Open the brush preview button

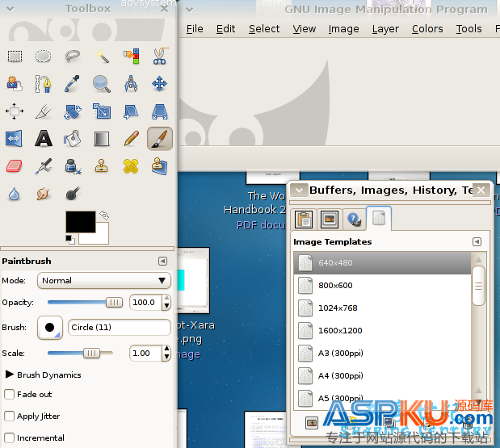[x=50, y=328]
